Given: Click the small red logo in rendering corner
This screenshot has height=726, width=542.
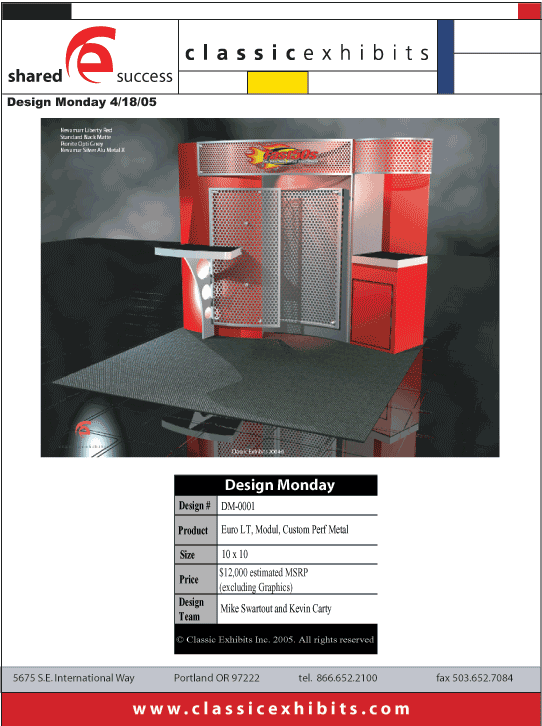Looking at the screenshot, I should tap(83, 429).
